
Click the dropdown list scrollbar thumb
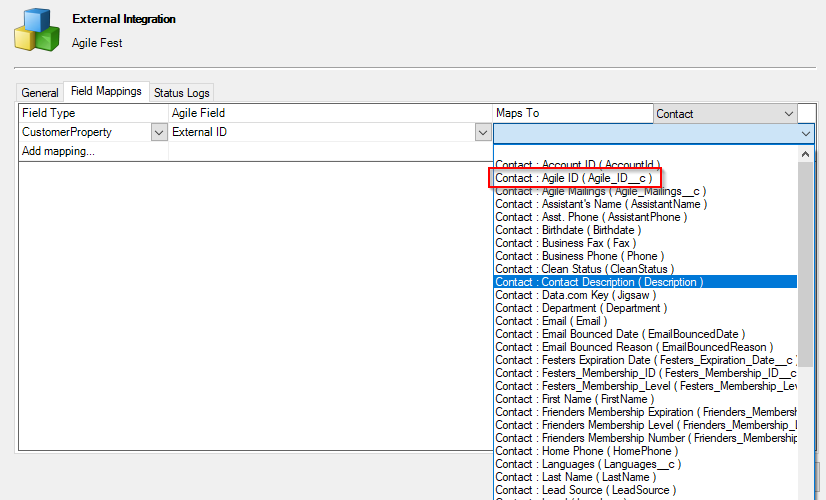(x=805, y=263)
